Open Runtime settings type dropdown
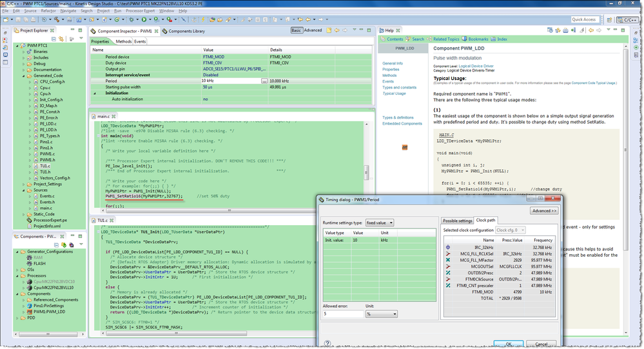This screenshot has width=644, height=349. [x=380, y=223]
